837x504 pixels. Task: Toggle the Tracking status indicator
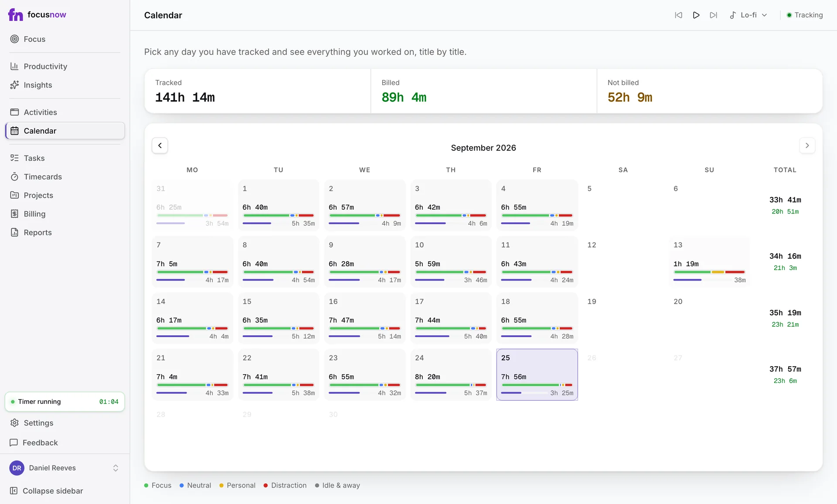(x=805, y=15)
